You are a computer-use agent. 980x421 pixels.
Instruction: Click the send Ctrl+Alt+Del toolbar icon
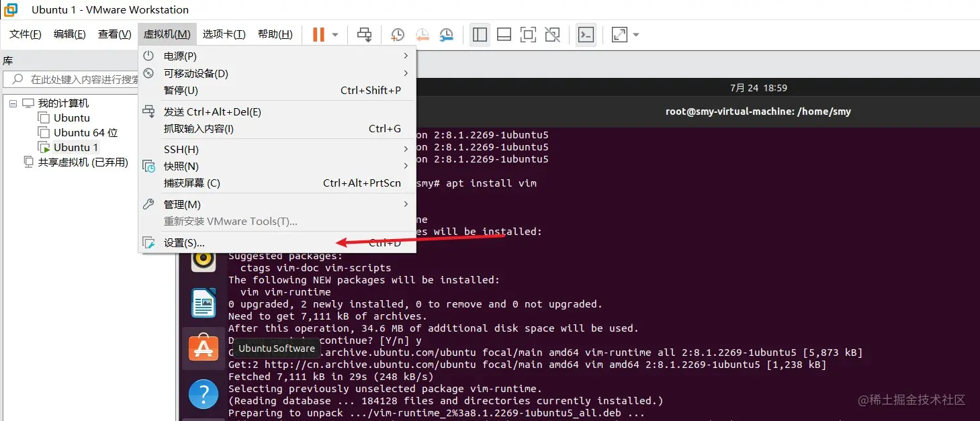[364, 34]
